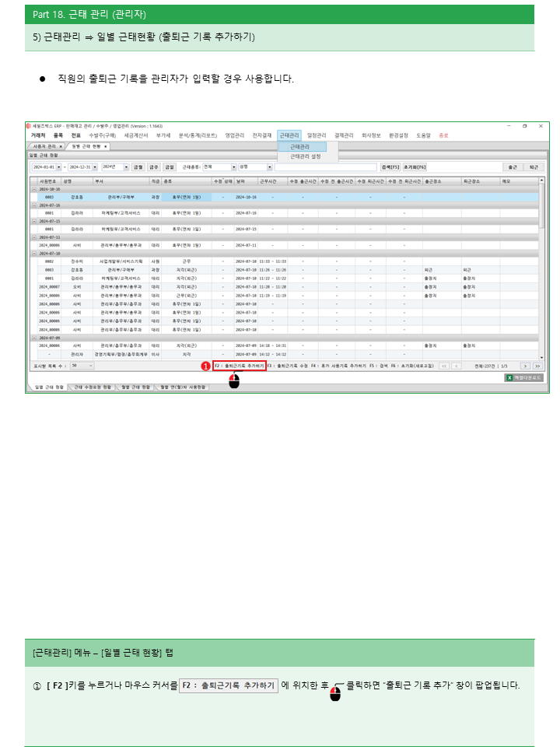Image resolution: width=560 pixels, height=750 pixels.
Task: Click F3 : 출퇴근기록 수정
Action: pos(288,366)
